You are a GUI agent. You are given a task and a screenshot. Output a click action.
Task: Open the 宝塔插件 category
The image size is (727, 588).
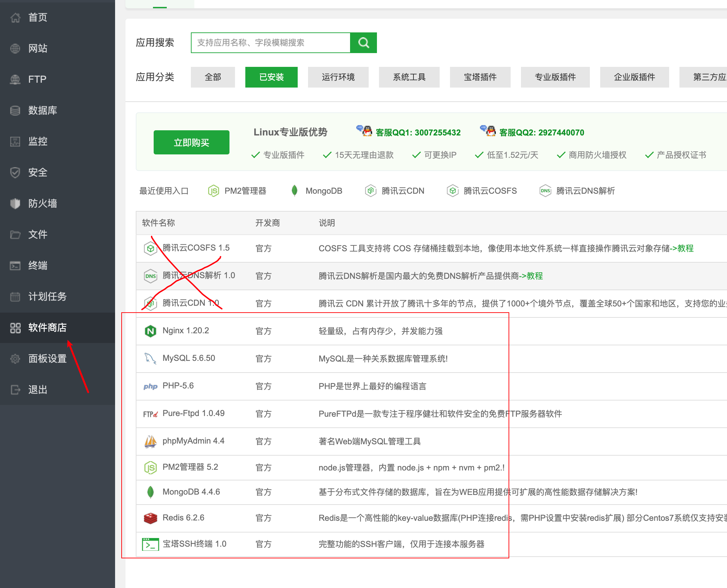click(480, 77)
